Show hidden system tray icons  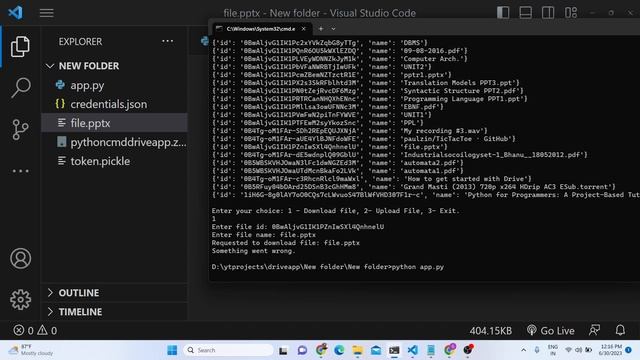[523, 350]
